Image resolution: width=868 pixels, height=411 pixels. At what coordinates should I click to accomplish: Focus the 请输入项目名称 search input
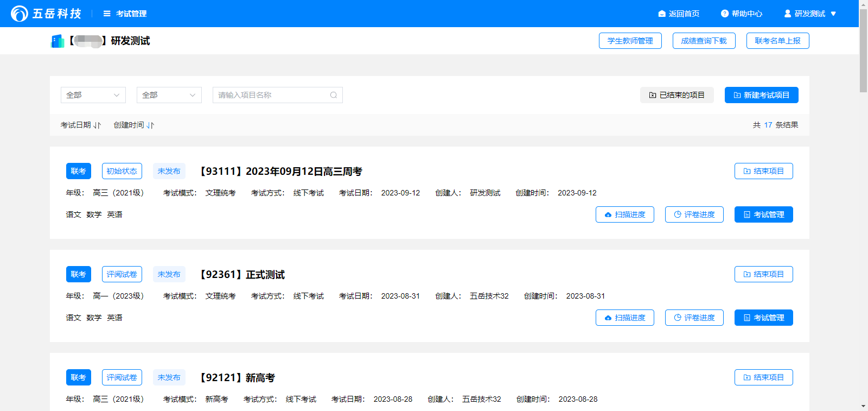tap(271, 95)
